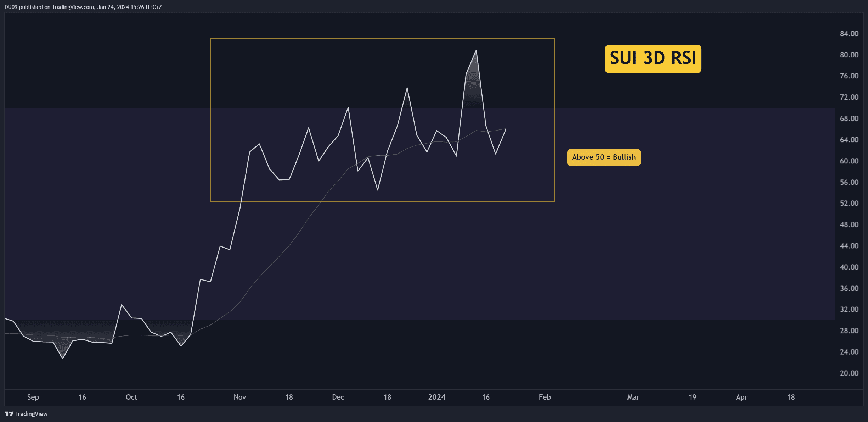The height and width of the screenshot is (422, 868).
Task: Click the 24.00 value on the price scale
Action: tap(849, 352)
